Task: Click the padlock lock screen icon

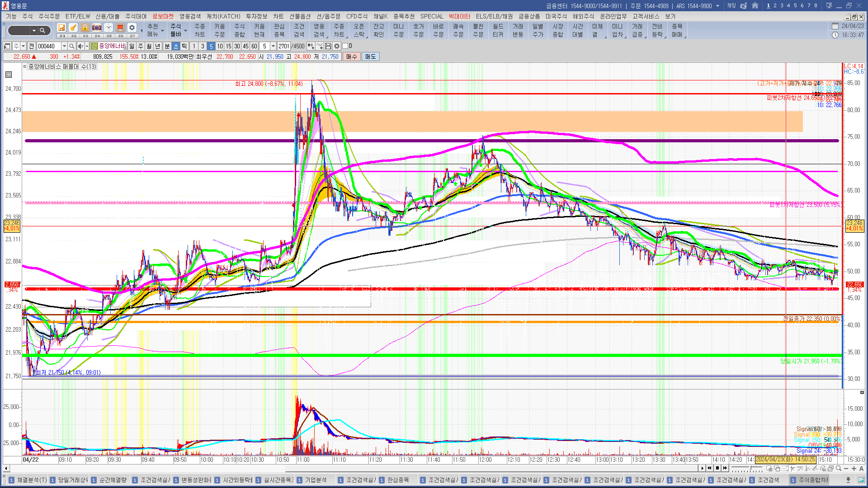Action: click(x=85, y=28)
